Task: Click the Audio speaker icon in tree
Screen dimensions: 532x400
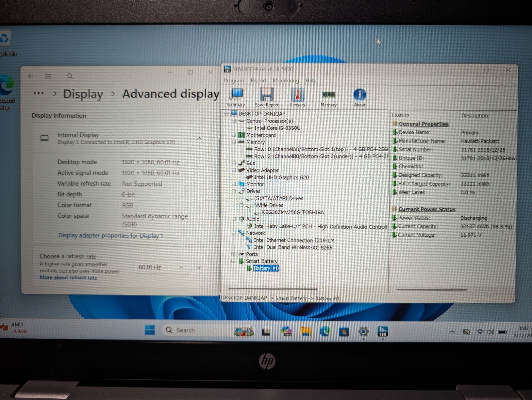Action: [x=241, y=219]
